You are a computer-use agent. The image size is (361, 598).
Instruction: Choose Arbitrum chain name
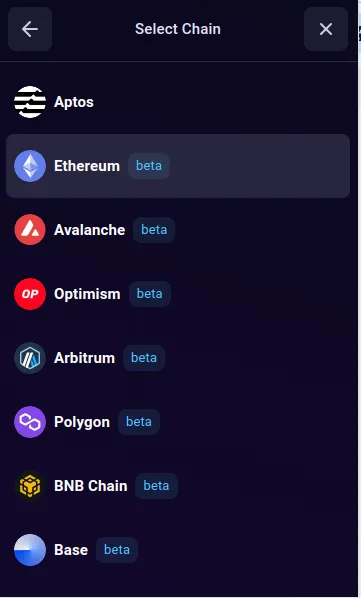(x=85, y=358)
